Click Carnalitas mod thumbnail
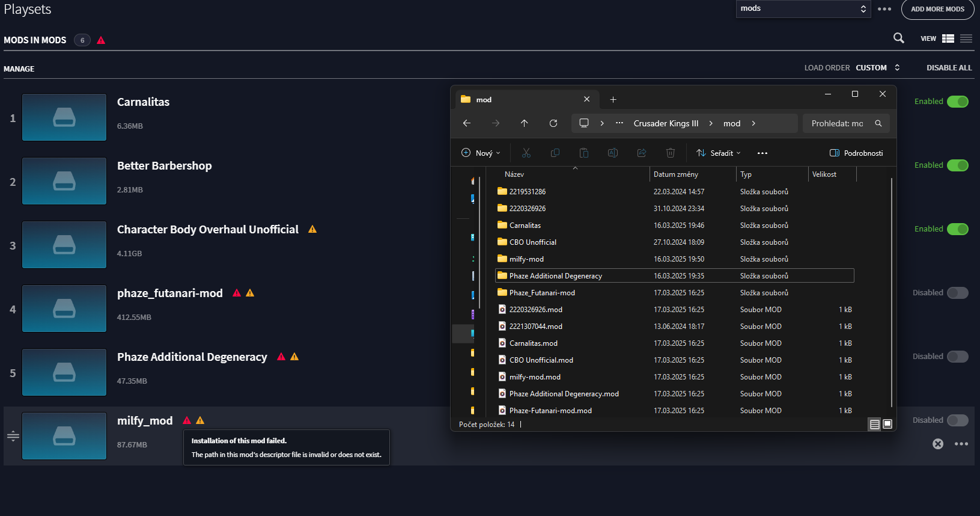 (x=64, y=117)
